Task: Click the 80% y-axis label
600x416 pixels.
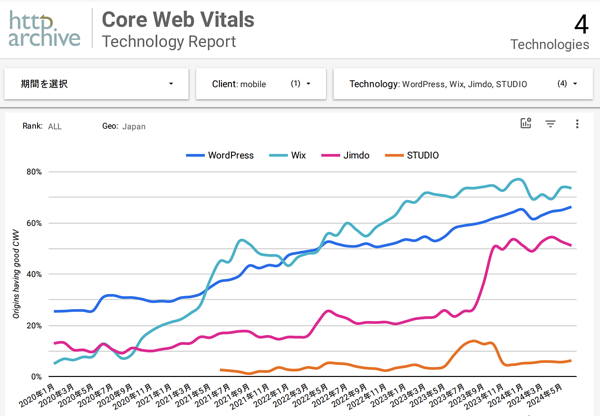Action: [34, 172]
